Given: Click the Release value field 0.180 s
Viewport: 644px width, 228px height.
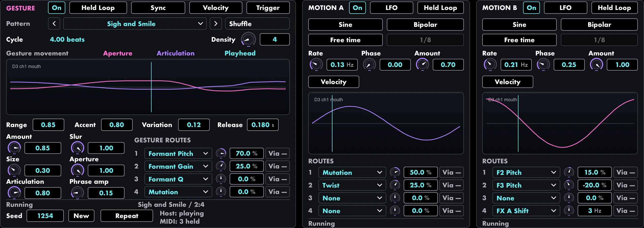Looking at the screenshot, I should point(263,125).
